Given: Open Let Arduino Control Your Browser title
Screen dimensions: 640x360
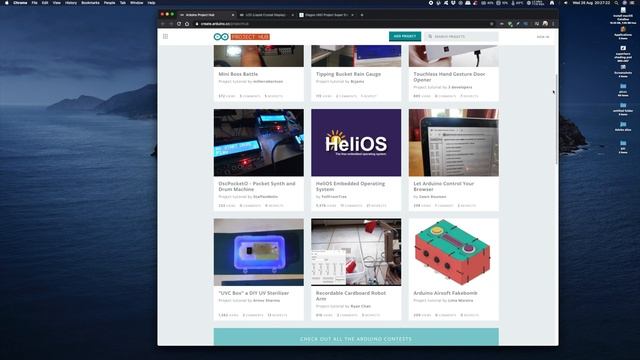Looking at the screenshot, I should coord(444,186).
